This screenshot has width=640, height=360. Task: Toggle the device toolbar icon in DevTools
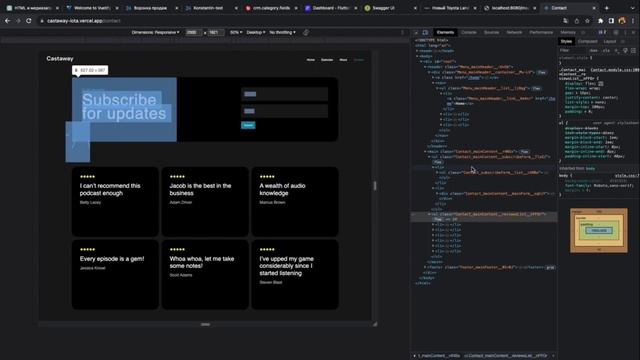coord(425,32)
